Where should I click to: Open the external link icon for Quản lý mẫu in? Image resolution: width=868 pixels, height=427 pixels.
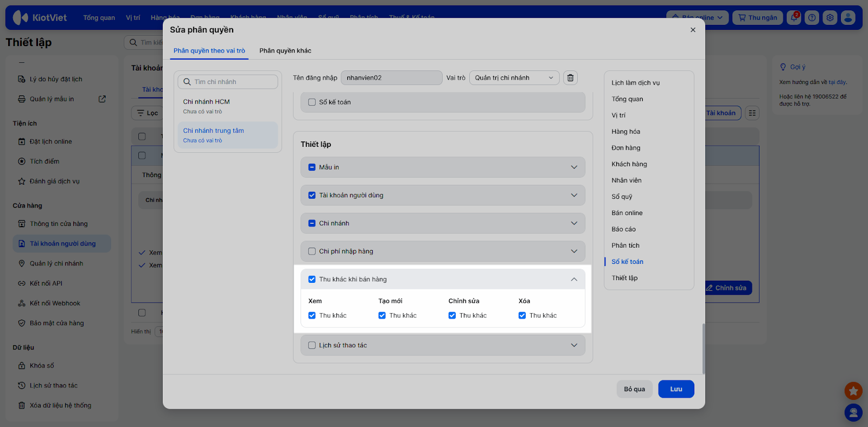(x=102, y=99)
